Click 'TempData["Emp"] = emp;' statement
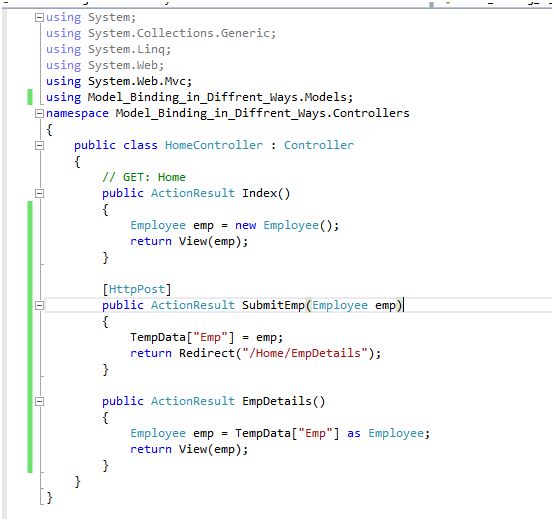 point(207,337)
